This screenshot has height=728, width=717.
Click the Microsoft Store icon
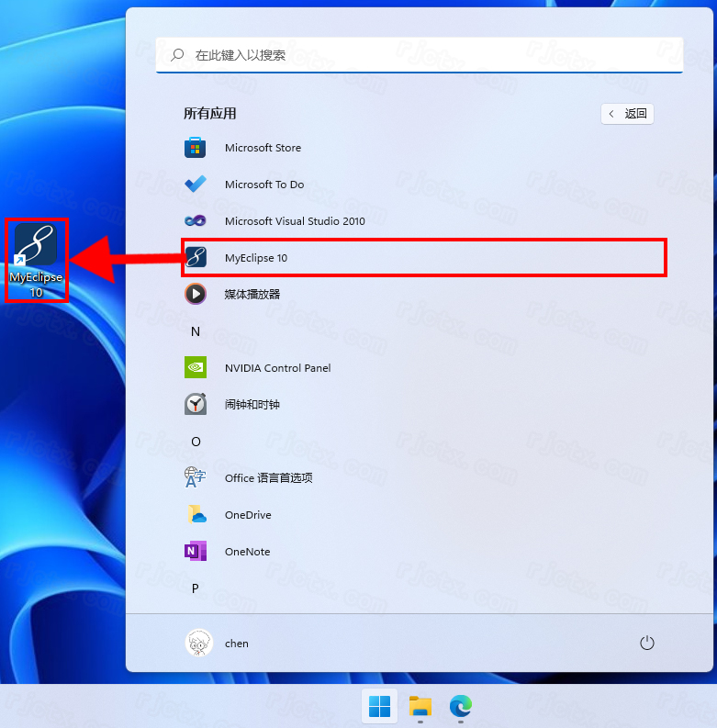coord(196,148)
